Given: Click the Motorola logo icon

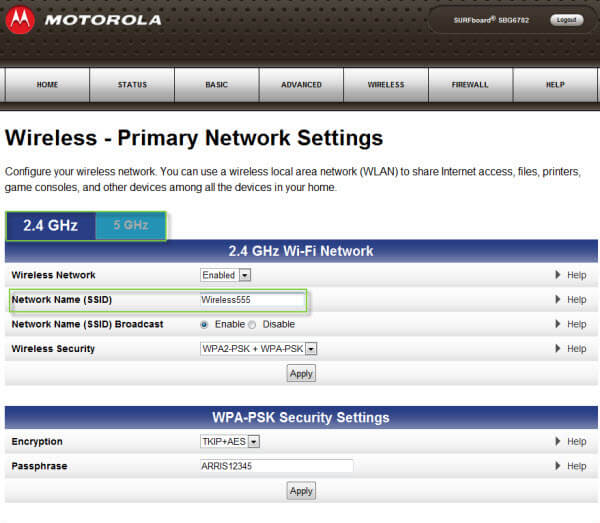Looking at the screenshot, I should pos(20,19).
